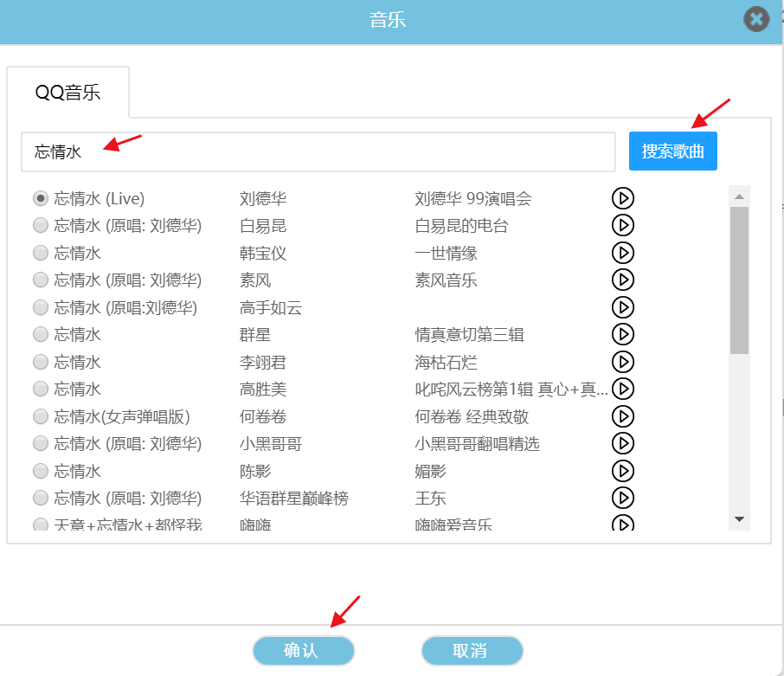
Task: Play preview of 忘情水 (Live) by 刘德华
Action: click(623, 198)
